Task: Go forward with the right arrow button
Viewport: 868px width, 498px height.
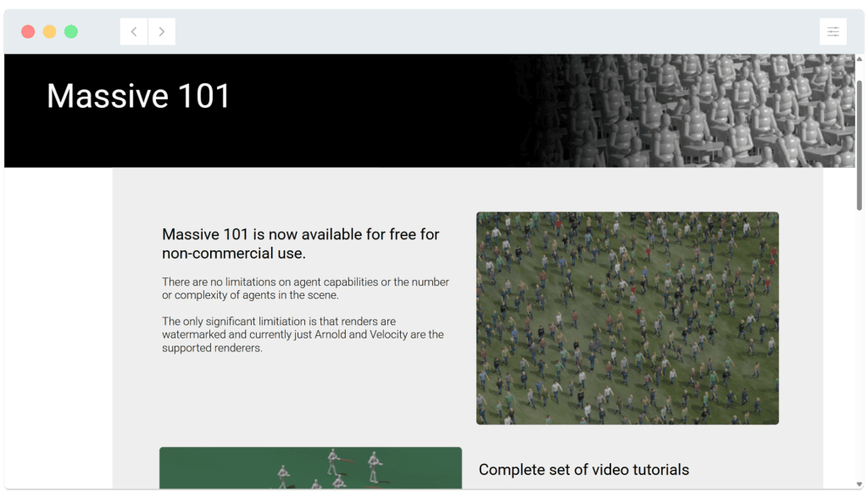Action: pyautogui.click(x=162, y=31)
